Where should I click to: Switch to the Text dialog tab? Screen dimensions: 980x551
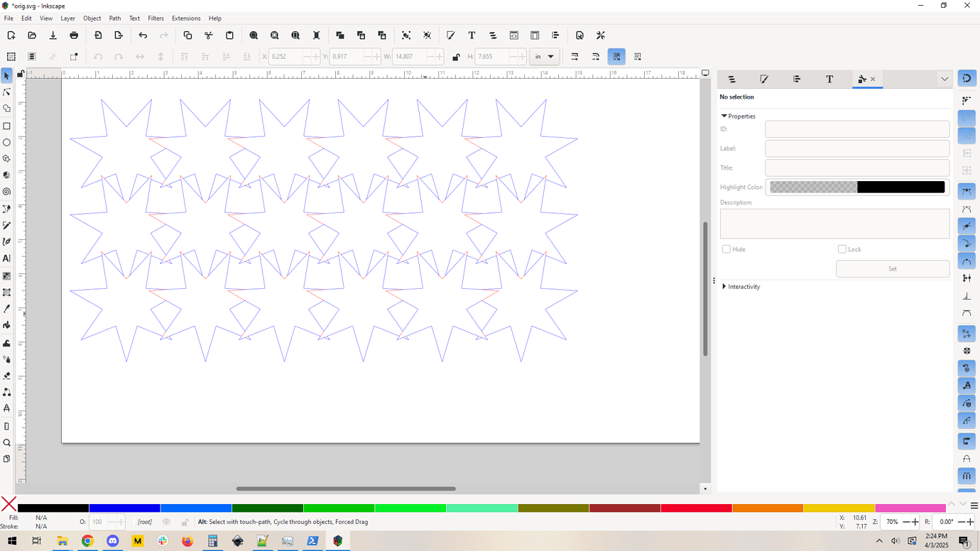point(829,79)
